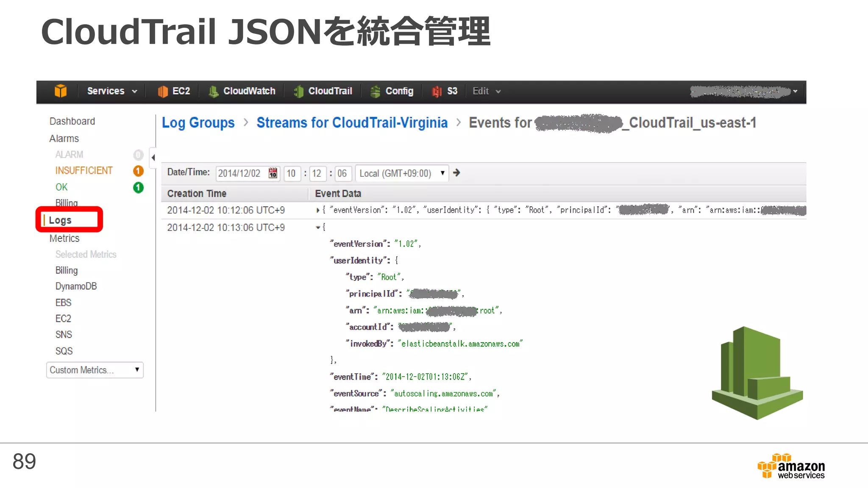
Task: Open SNS metrics
Action: pos(64,335)
